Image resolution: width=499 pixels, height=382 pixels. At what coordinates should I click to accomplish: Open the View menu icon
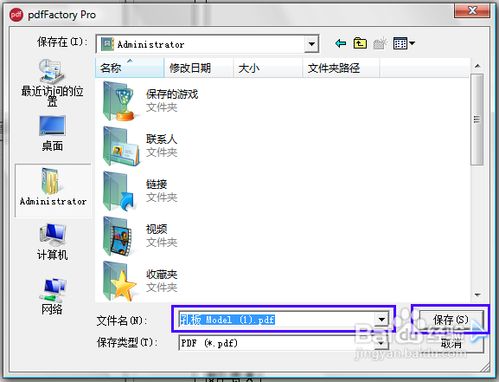point(404,43)
